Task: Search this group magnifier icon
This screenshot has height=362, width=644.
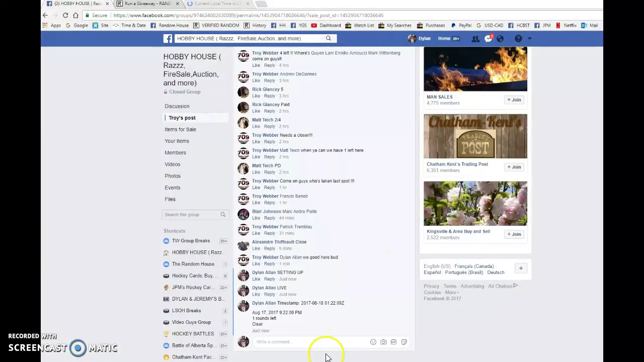Action: (223, 215)
